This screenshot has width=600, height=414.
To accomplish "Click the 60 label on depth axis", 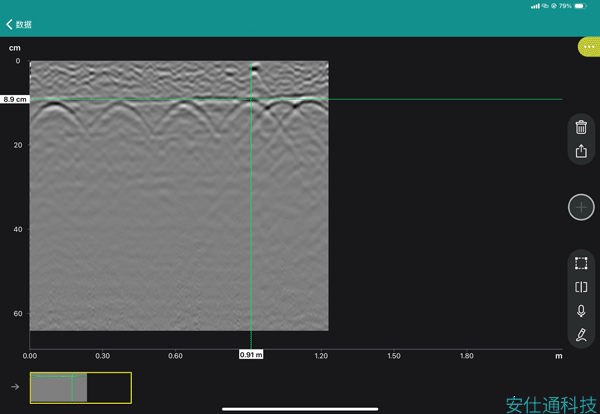I will tap(18, 313).
